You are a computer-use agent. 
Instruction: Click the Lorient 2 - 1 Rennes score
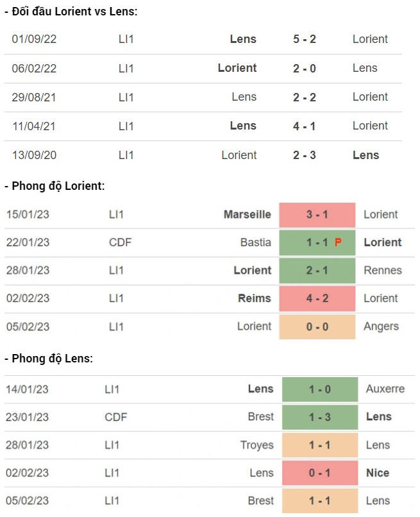(317, 271)
